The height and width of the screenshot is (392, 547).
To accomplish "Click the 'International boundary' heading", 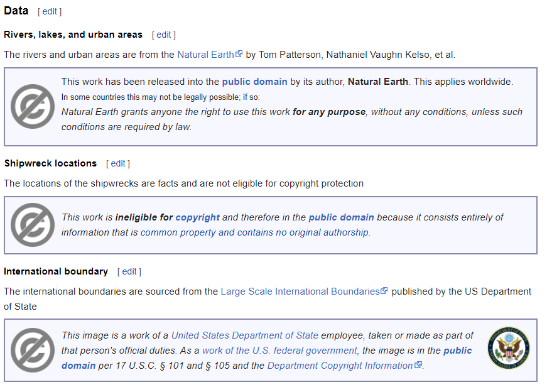I will [x=56, y=271].
